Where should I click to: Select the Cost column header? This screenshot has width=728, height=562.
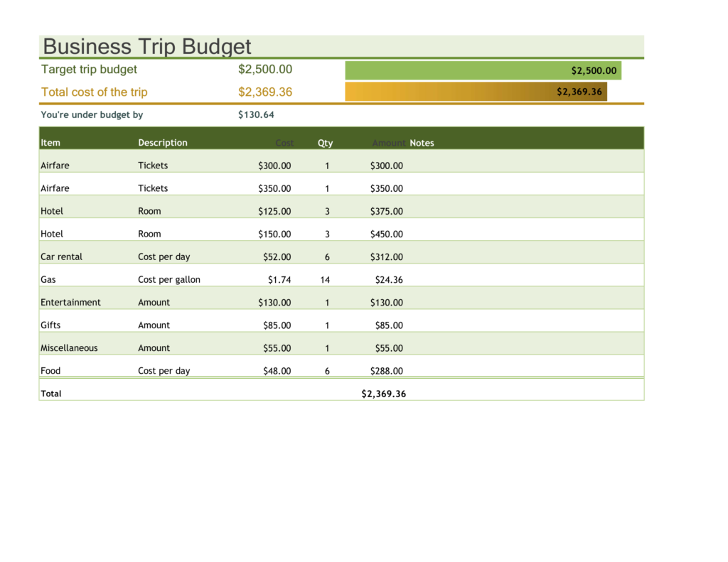(284, 142)
